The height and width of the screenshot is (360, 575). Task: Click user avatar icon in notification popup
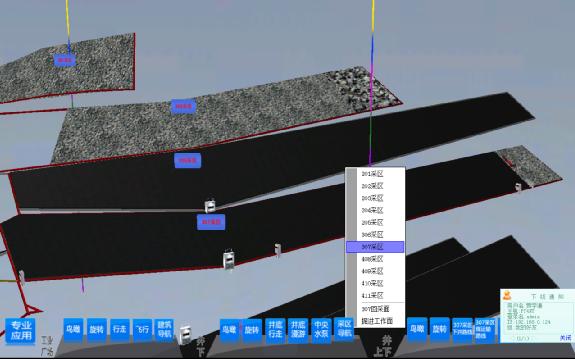coord(507,295)
